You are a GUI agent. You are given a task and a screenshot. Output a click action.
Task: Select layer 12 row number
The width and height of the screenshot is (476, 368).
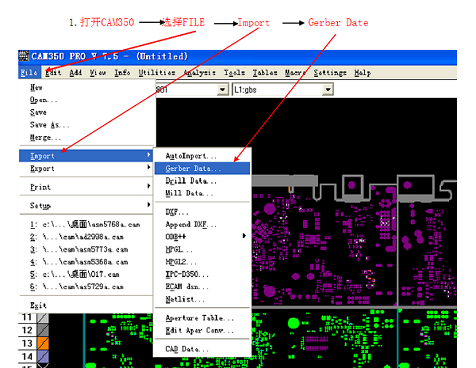(x=27, y=330)
